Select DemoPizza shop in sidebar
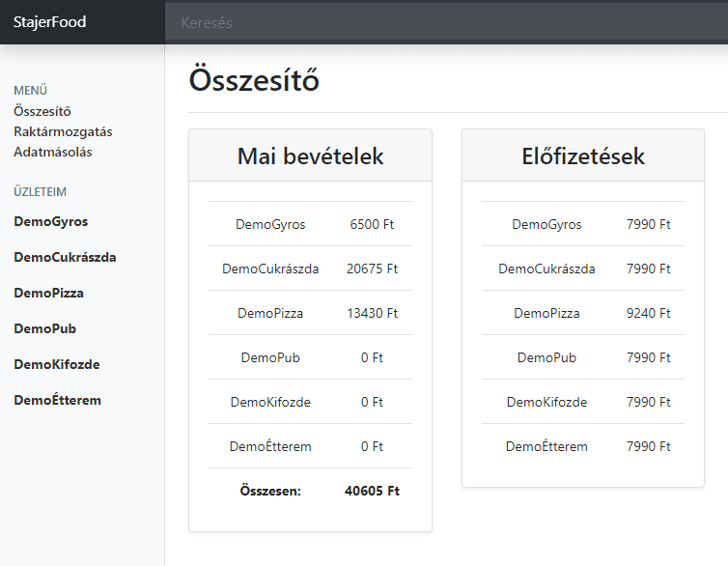728x566 pixels. (48, 293)
